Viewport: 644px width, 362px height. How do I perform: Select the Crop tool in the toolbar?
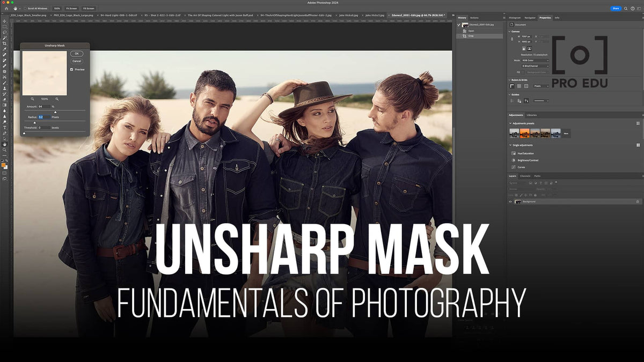[x=5, y=43]
